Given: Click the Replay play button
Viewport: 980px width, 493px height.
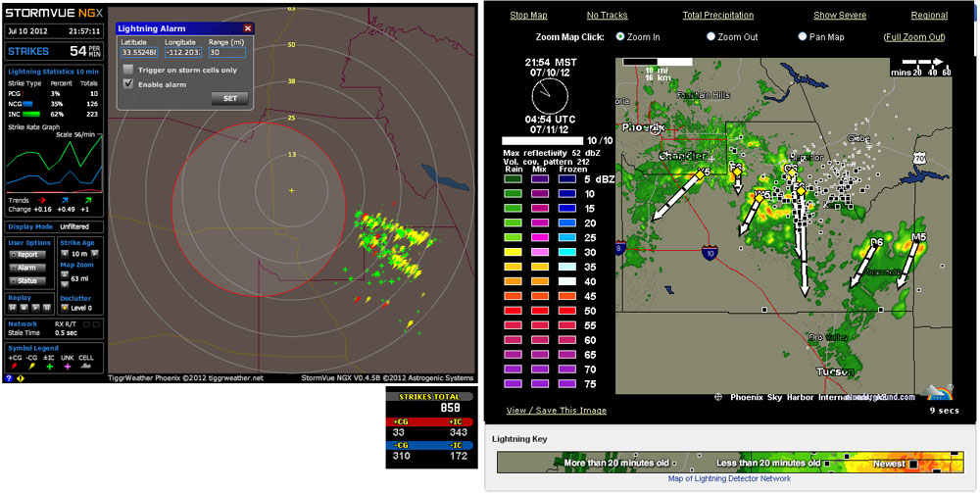Looking at the screenshot, I should [35, 308].
